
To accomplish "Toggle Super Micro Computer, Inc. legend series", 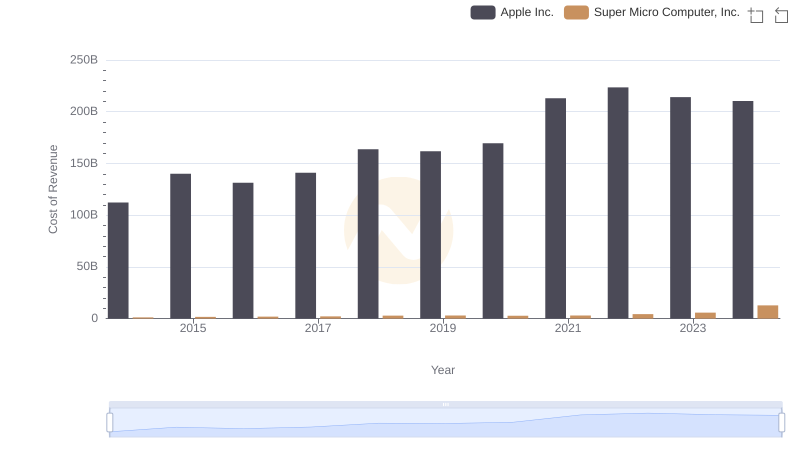I will [652, 12].
